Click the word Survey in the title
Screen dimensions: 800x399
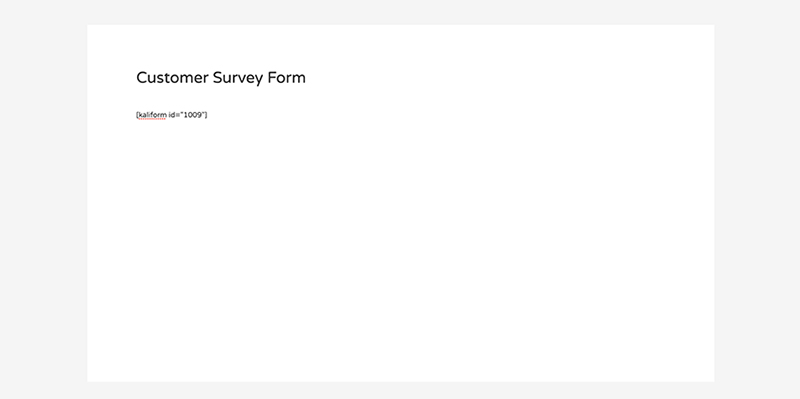238,79
